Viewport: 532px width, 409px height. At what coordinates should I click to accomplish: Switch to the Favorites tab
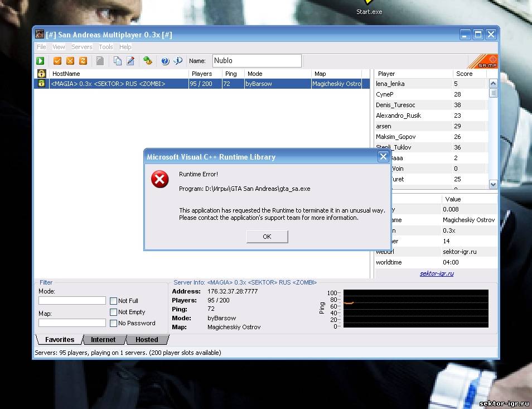tap(60, 339)
